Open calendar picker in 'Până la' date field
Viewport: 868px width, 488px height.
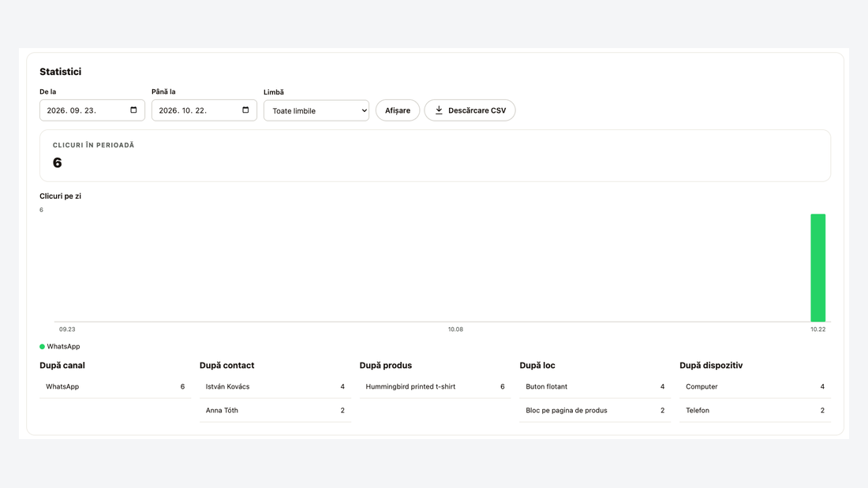point(245,110)
